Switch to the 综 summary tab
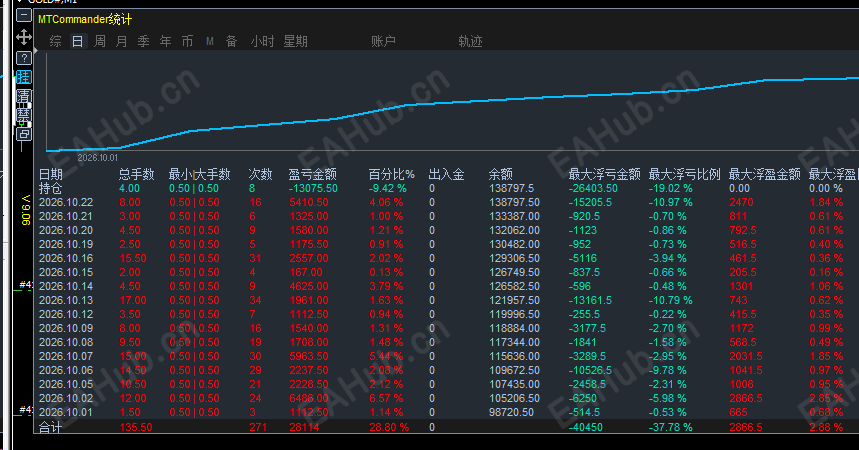The image size is (859, 450). pyautogui.click(x=55, y=41)
